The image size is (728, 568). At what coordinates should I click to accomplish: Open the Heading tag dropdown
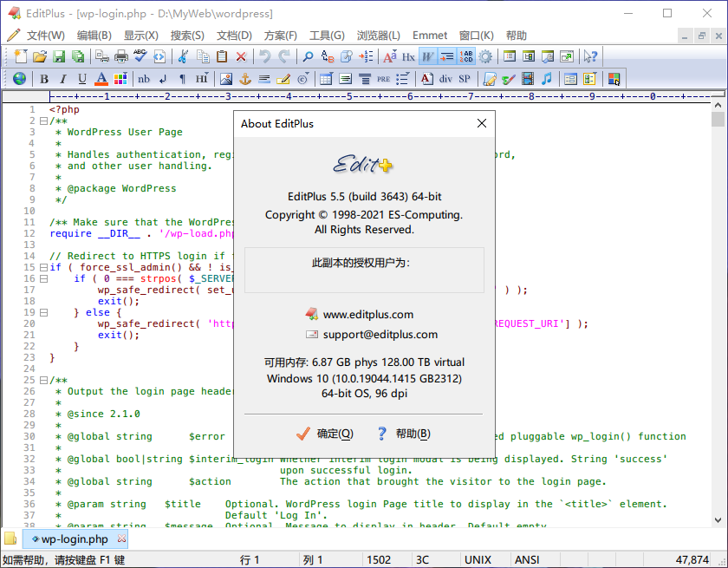(x=201, y=79)
